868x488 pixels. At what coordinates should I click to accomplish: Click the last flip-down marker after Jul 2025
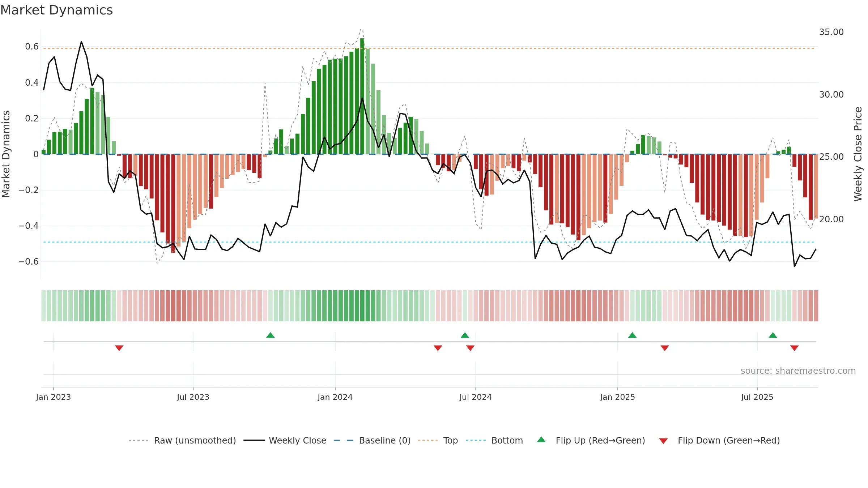(795, 348)
